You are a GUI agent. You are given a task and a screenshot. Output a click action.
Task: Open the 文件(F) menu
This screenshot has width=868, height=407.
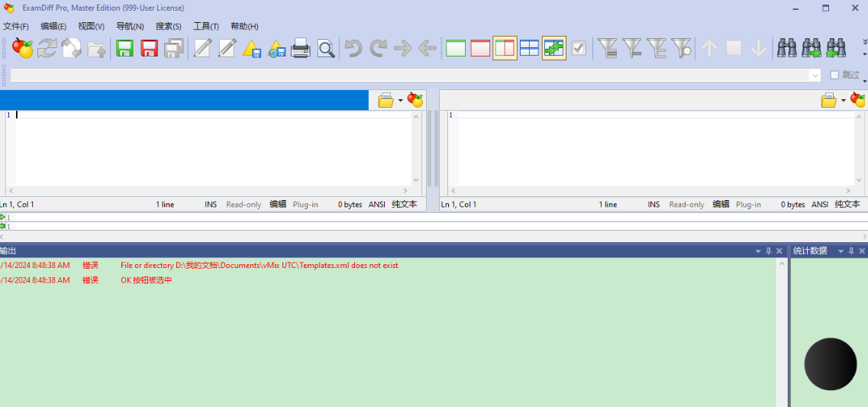click(x=16, y=27)
